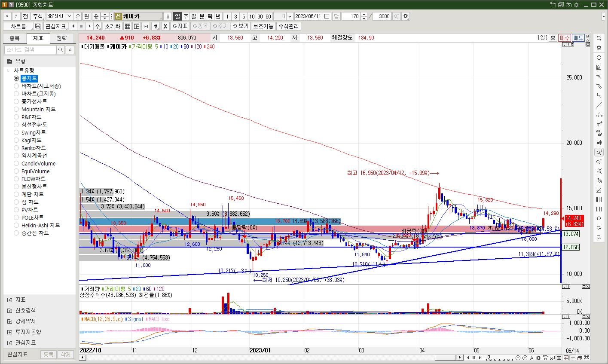Viewport: 608px width, 364px height.
Task: Select the 월 (monthly) period button
Action: [194, 16]
